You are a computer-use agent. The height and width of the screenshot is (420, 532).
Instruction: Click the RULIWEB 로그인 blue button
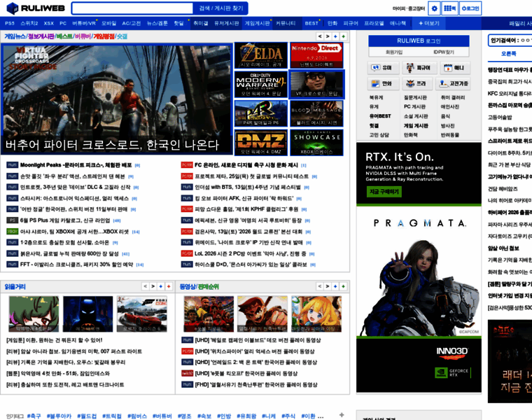pos(419,41)
